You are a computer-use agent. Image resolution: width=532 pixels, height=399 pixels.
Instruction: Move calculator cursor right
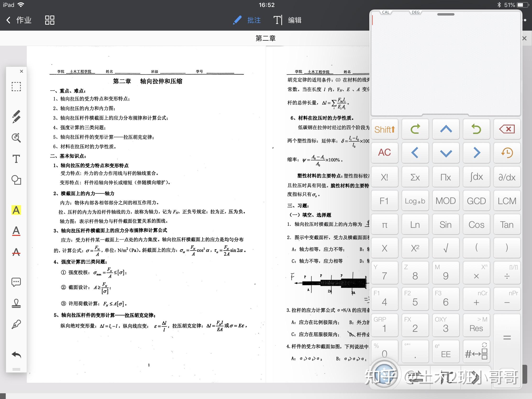point(476,152)
